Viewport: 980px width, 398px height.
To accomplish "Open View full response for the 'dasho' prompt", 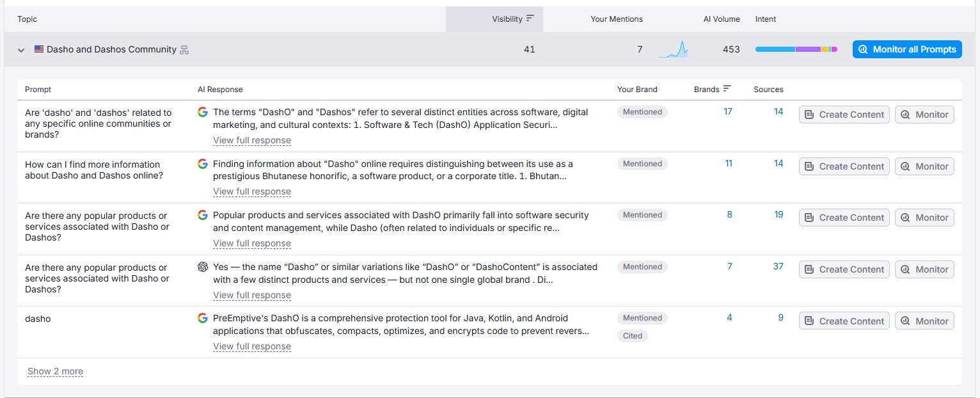I will click(252, 346).
